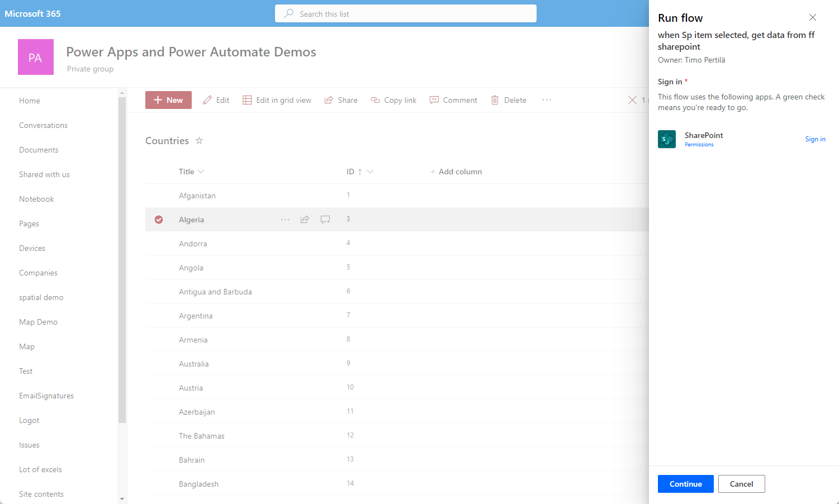Click the Edit pencil in command bar
This screenshot has height=504, width=839.
point(207,100)
